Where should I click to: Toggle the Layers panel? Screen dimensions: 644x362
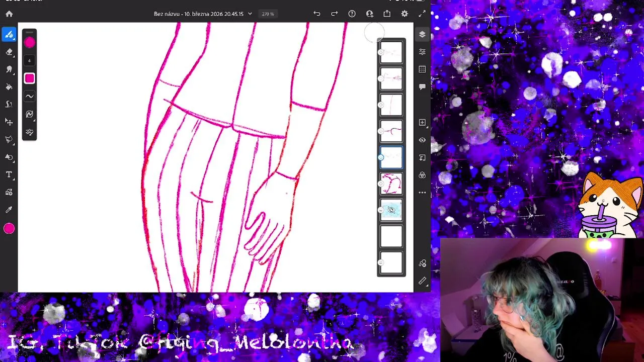(422, 34)
